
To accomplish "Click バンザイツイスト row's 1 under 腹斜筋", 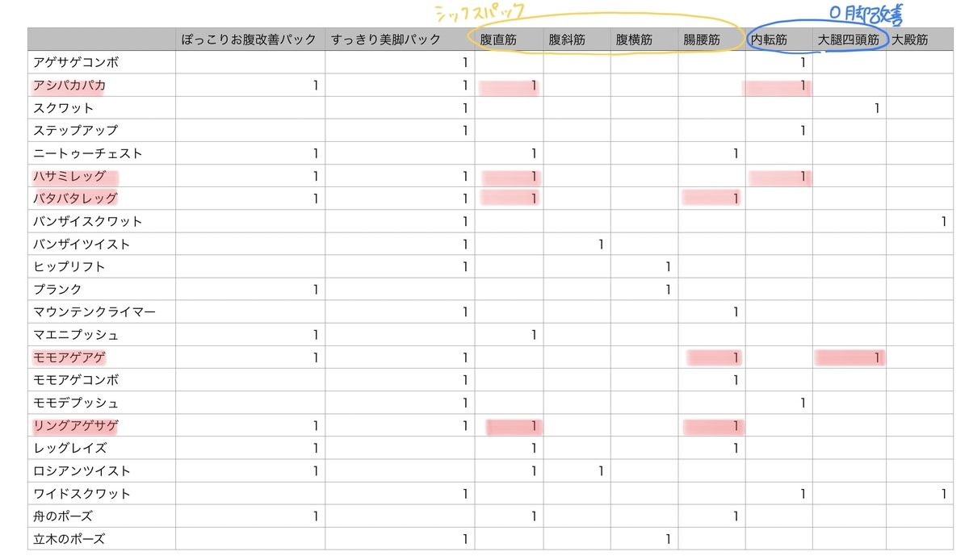I will point(602,244).
